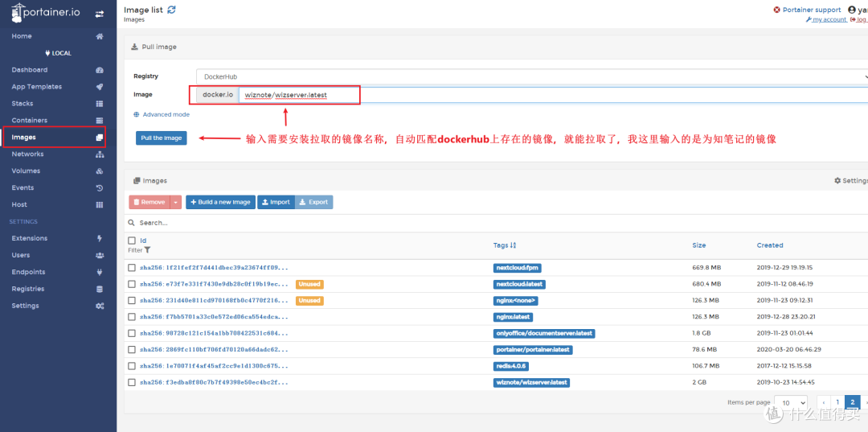Select checkbox for wiznote/wizserver:latest row

(132, 383)
